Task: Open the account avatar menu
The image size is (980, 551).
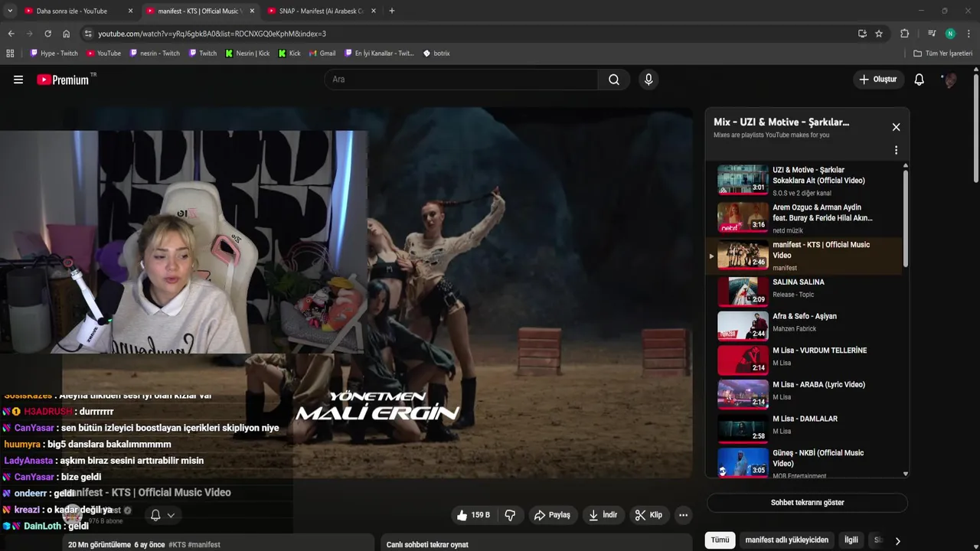Action: point(949,80)
